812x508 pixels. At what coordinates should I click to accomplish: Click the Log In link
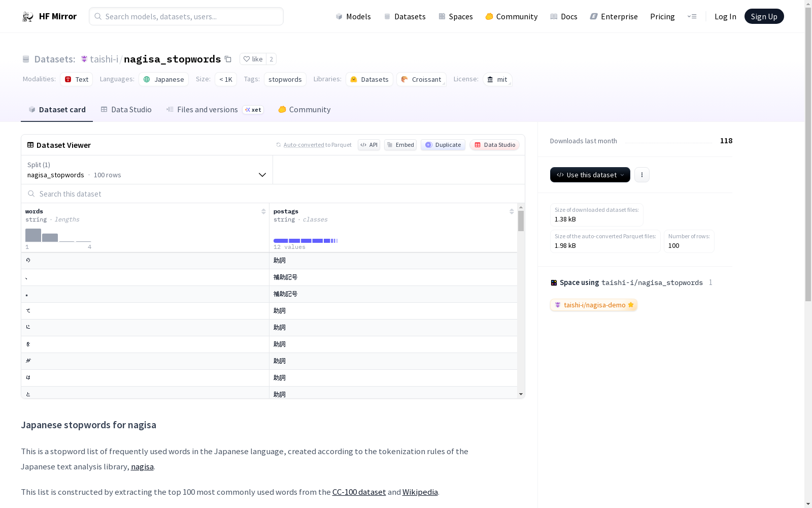725,16
